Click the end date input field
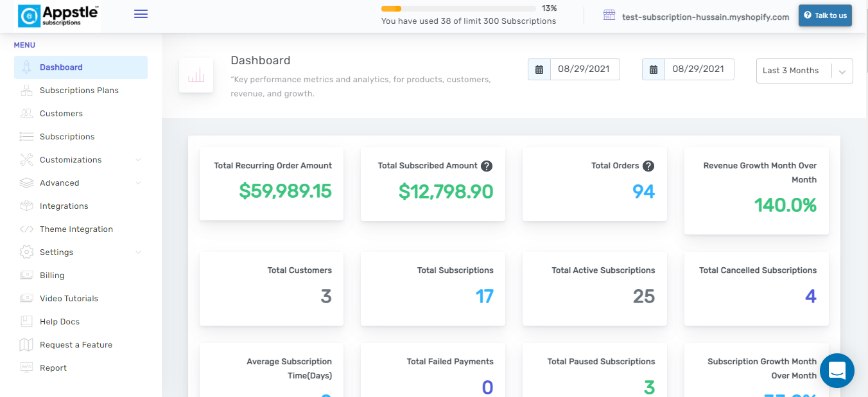The width and height of the screenshot is (868, 397). coord(699,69)
